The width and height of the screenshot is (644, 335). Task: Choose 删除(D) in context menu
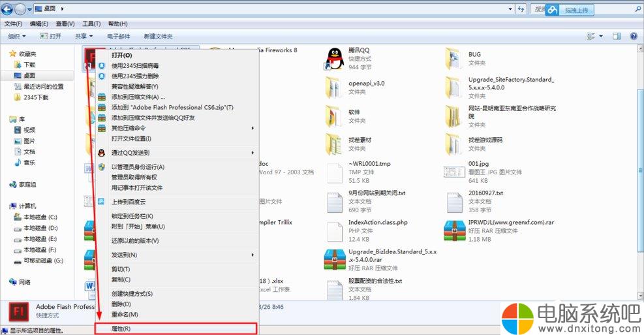(177, 304)
